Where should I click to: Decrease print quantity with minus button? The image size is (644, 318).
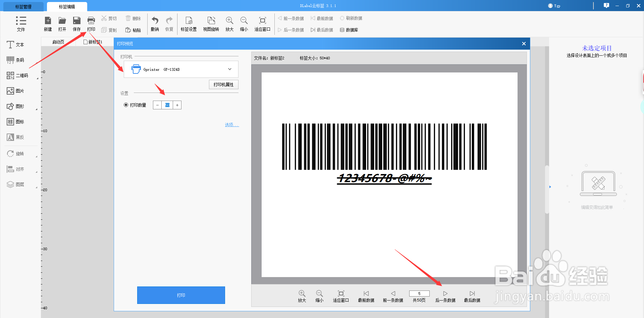click(x=157, y=105)
